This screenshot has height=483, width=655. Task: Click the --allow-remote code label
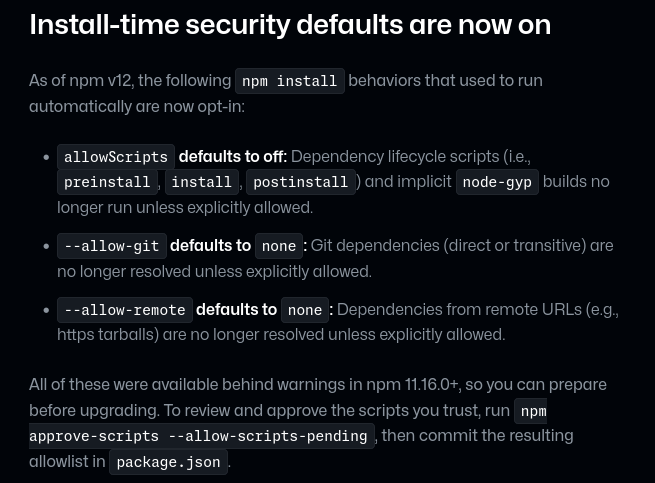tap(124, 310)
